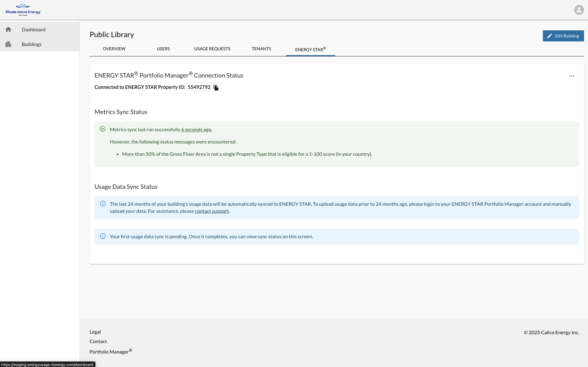Click the Portfolio Manager Connection Status heading

coord(169,75)
